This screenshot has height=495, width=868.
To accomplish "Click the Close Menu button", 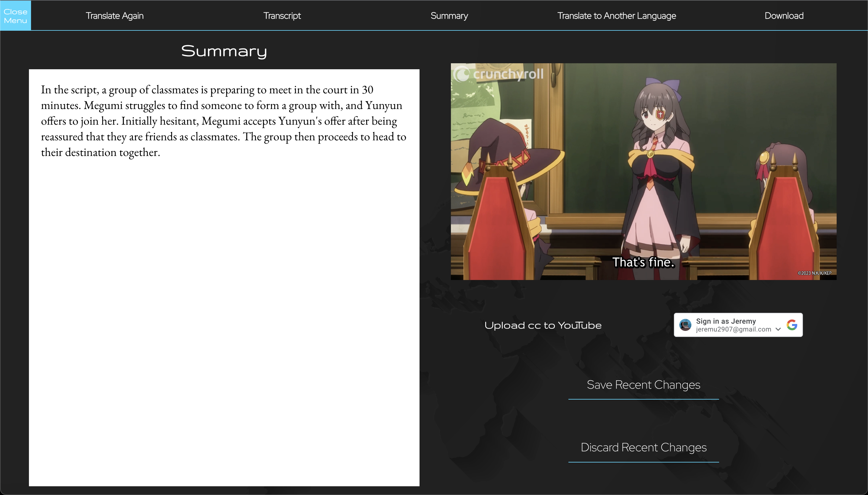I will click(x=15, y=16).
